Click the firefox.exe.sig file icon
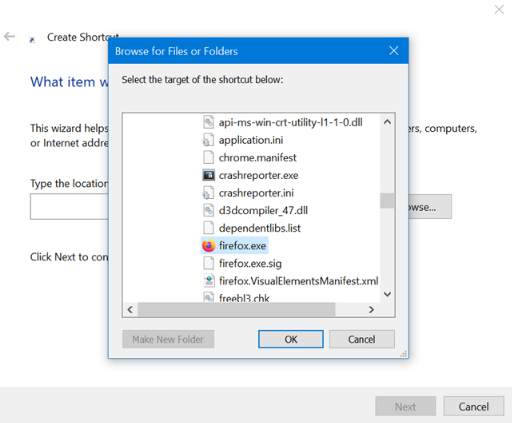512x423 pixels. [209, 263]
